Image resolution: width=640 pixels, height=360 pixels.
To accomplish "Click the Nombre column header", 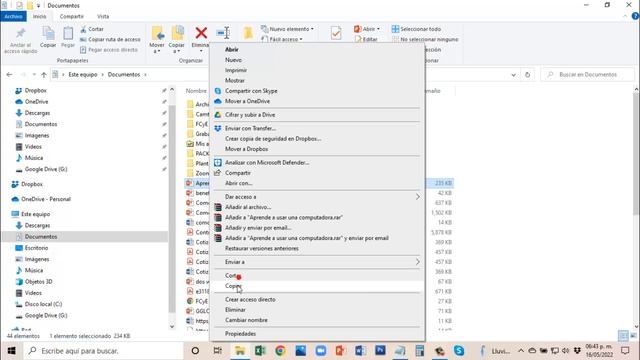I will click(x=196, y=91).
